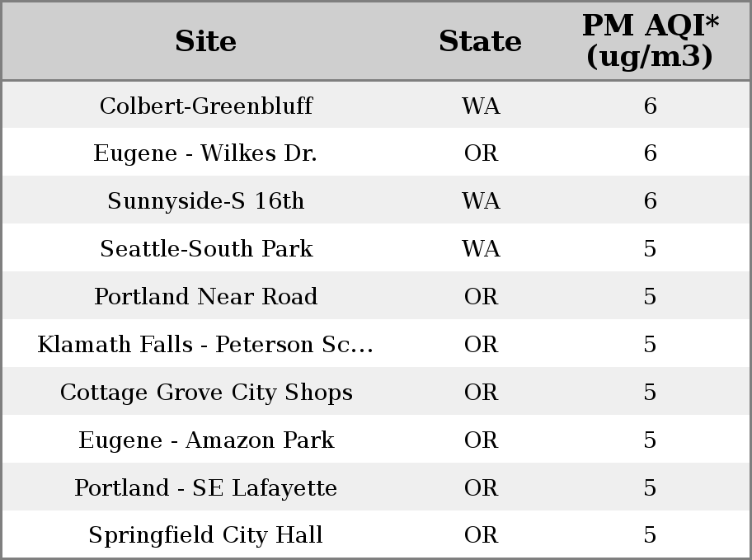Click the OR state cell for Springfield City Hall

click(x=481, y=535)
